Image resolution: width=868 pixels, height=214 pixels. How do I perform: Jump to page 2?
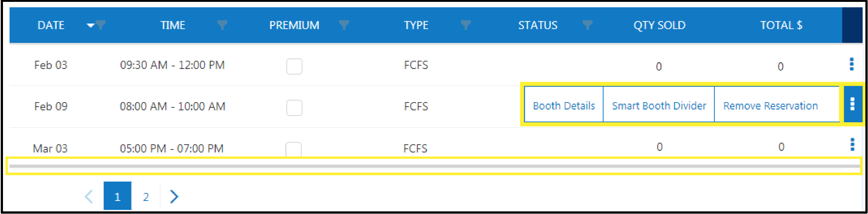coord(146,196)
